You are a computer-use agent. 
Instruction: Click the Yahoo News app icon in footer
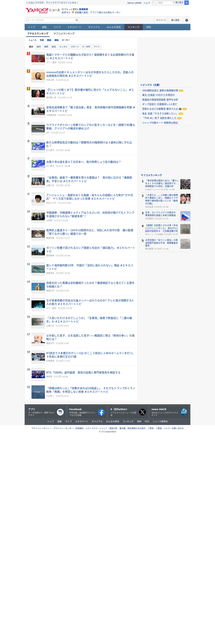60,412
